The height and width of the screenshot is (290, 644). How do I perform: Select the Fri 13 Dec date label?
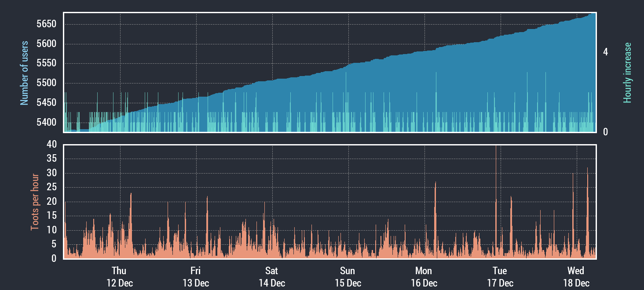click(196, 276)
